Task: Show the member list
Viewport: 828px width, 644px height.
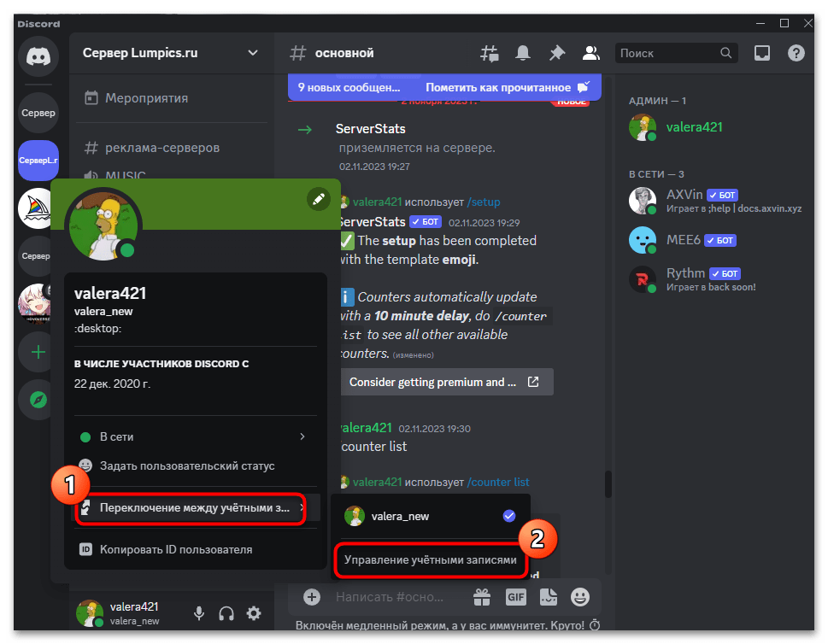Action: tap(590, 52)
